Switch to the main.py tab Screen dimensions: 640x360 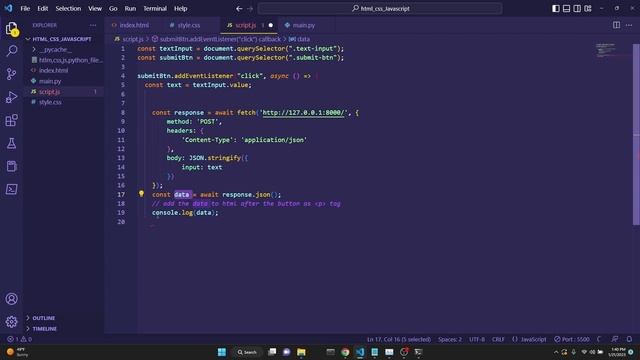304,25
